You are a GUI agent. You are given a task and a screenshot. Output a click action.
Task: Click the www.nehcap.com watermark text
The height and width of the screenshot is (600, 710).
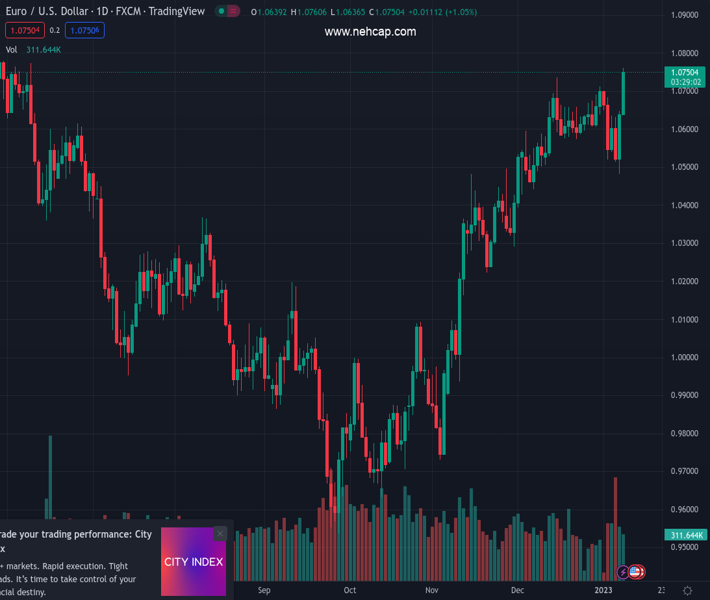tap(370, 32)
